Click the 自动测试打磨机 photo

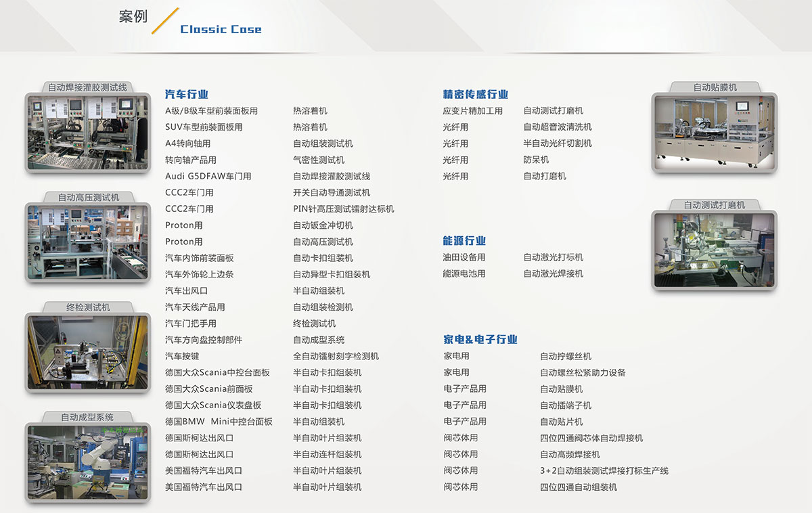coord(715,249)
